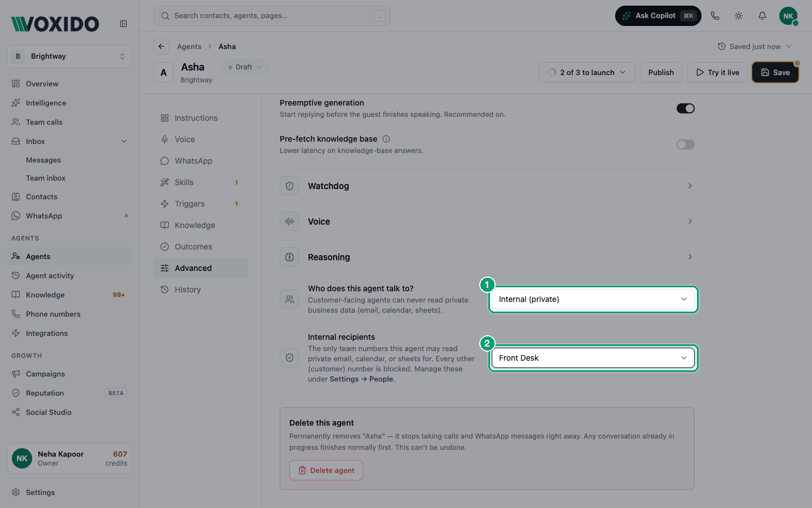812x508 pixels.
Task: Click the Pre-fetch knowledge base info icon
Action: [386, 139]
